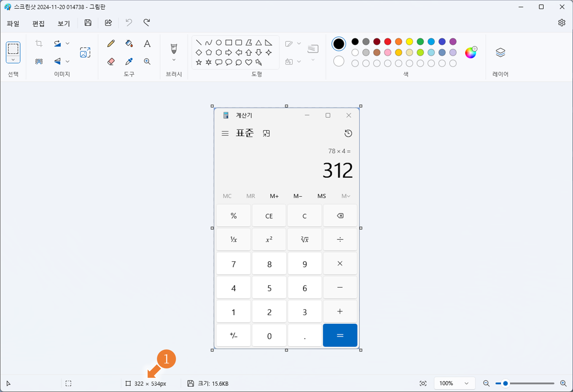Viewport: 573px width, 392px height.
Task: Select the Color picker eyedropper tool
Action: pos(129,61)
